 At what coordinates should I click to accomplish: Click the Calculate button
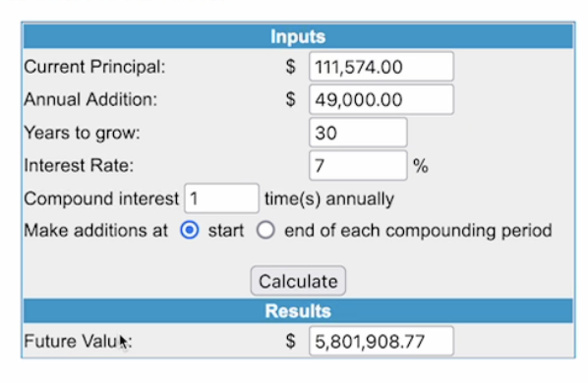pyautogui.click(x=298, y=281)
